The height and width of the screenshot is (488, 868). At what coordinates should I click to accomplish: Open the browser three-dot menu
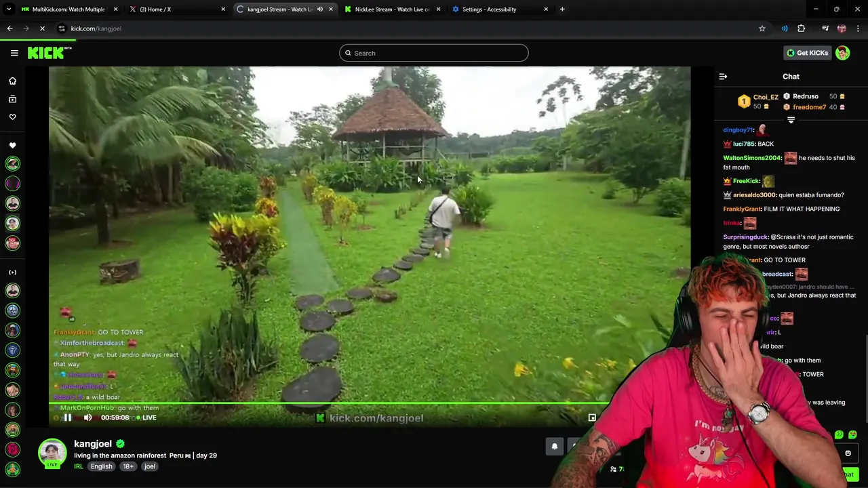click(x=859, y=28)
